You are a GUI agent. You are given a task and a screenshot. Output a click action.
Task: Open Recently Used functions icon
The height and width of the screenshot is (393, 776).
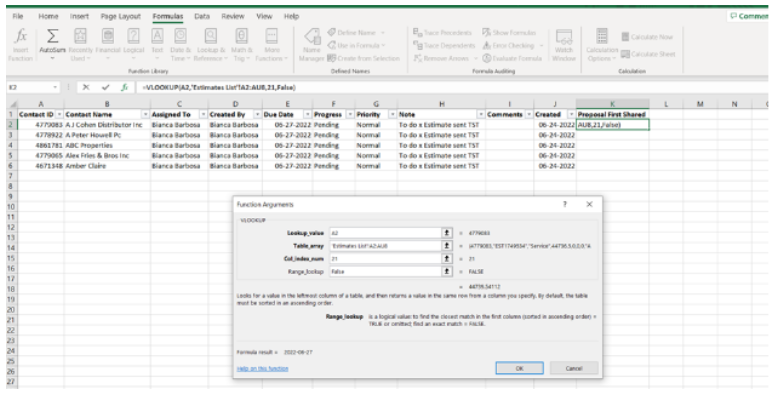point(80,37)
